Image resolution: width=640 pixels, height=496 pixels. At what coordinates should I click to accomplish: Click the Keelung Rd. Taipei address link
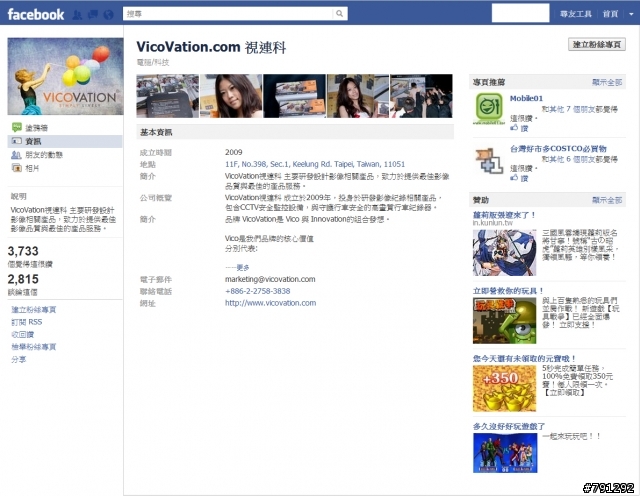(x=315, y=164)
